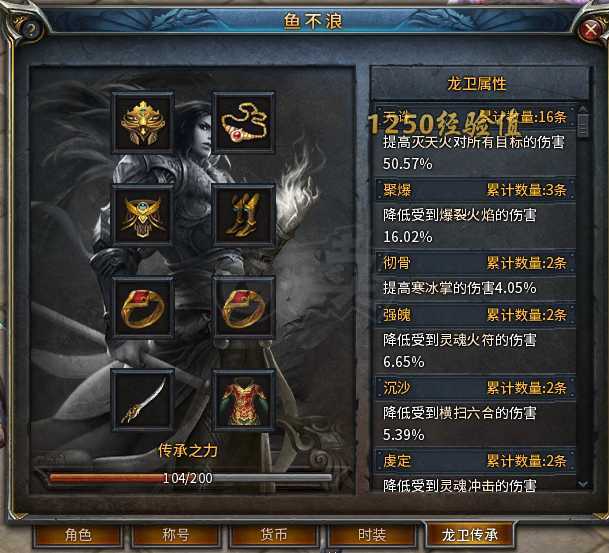609x553 pixels.
Task: Select the golden necklace equipment slot
Action: pos(244,123)
